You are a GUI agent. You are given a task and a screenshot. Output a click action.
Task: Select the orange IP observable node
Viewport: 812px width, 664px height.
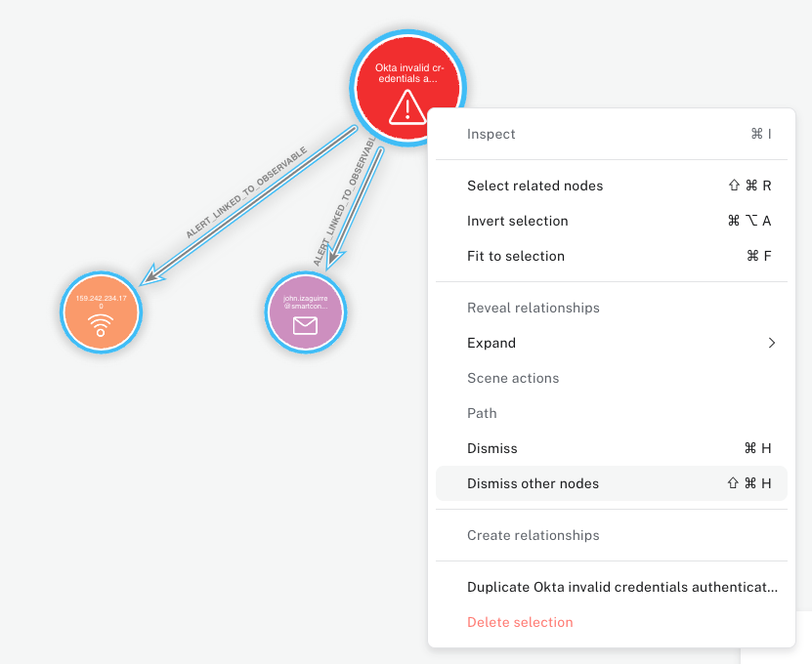[101, 312]
